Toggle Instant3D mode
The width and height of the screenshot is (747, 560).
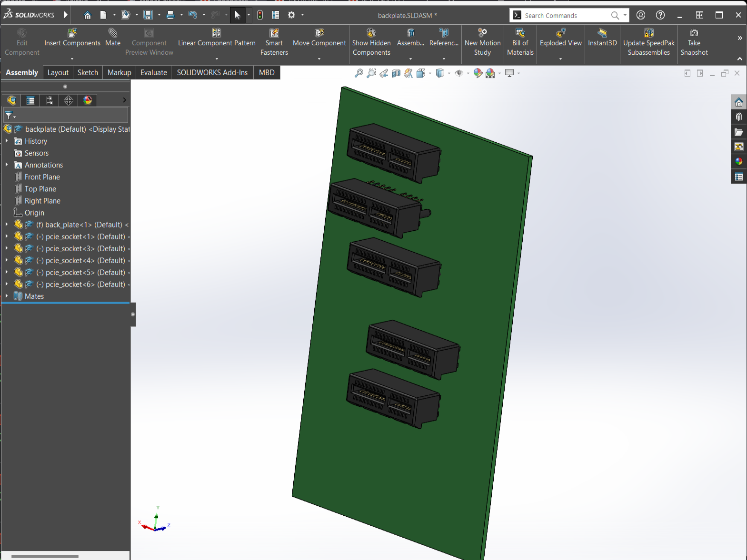tap(602, 33)
